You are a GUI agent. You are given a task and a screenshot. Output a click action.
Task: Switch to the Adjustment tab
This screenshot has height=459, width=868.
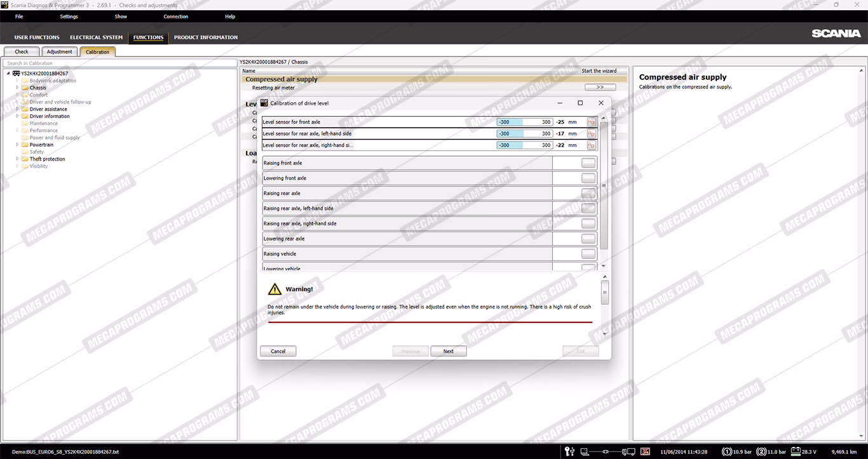[x=59, y=52]
